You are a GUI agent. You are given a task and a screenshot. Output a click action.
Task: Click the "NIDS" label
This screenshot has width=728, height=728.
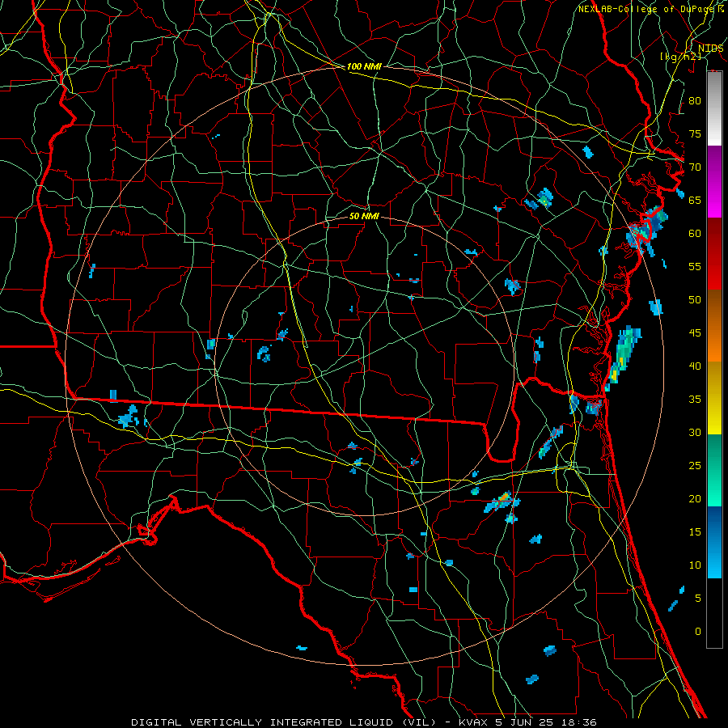tap(710, 48)
